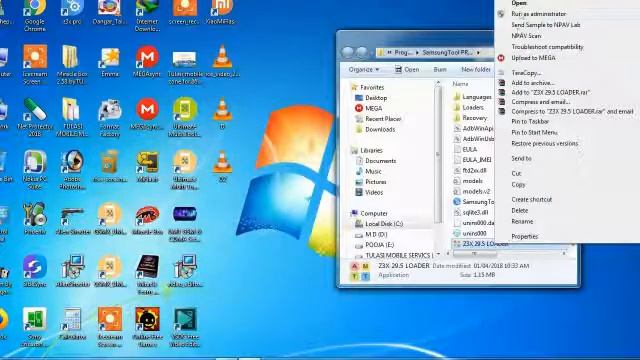Screen dimensions: 640x360
Task: Click the Prog... breadcrumb in address bar
Action: 403,53
